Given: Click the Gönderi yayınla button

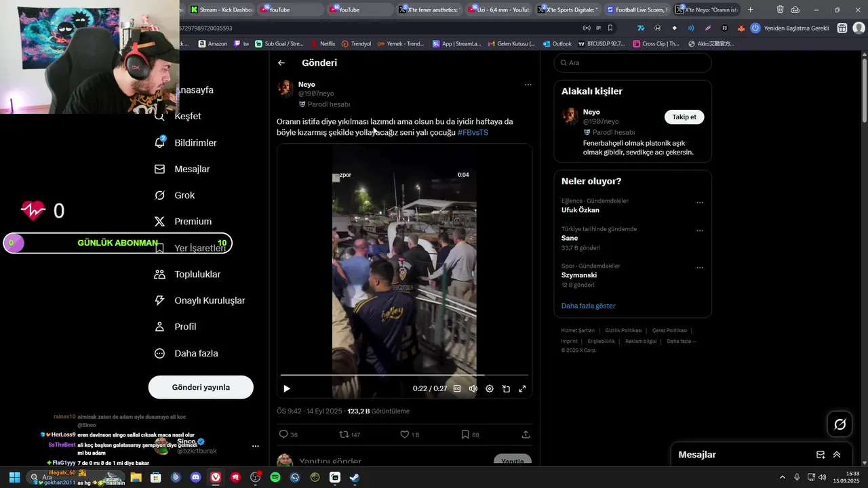Looking at the screenshot, I should click(201, 387).
